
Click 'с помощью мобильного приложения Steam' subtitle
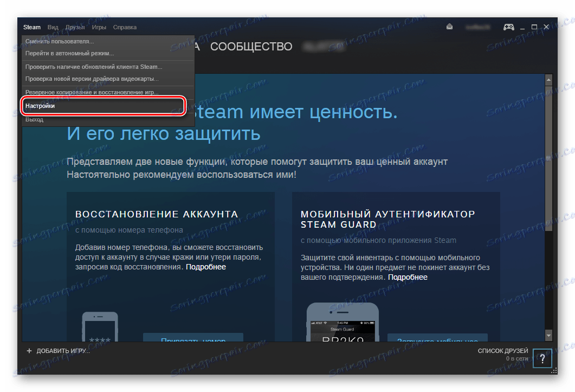(378, 240)
